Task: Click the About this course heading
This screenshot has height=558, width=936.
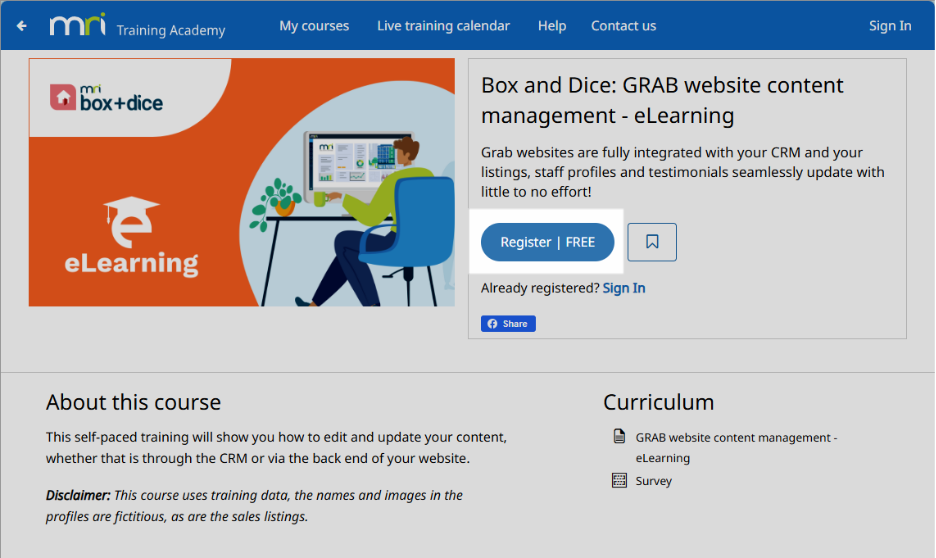Action: tap(134, 402)
